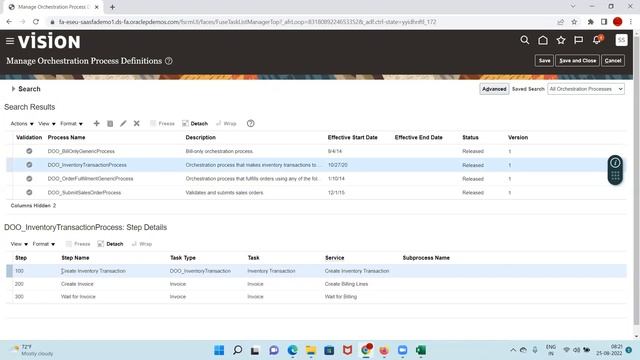Click the Save button
The height and width of the screenshot is (360, 640).
pyautogui.click(x=544, y=60)
